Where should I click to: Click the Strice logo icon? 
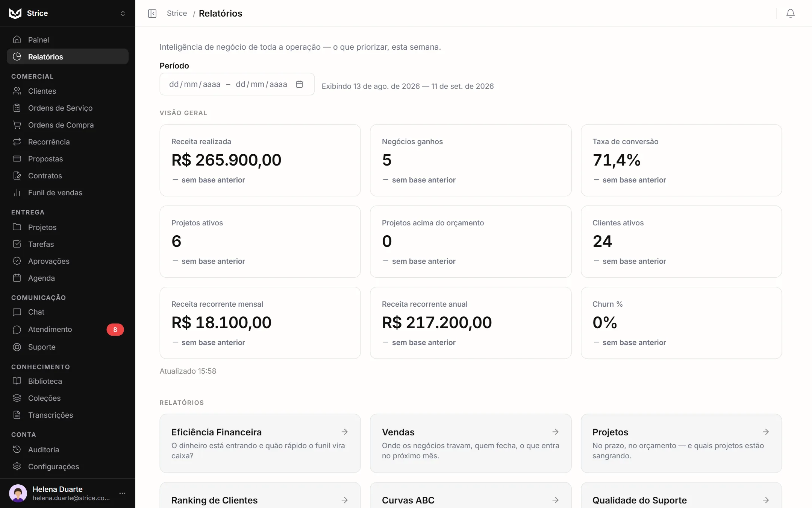click(15, 13)
